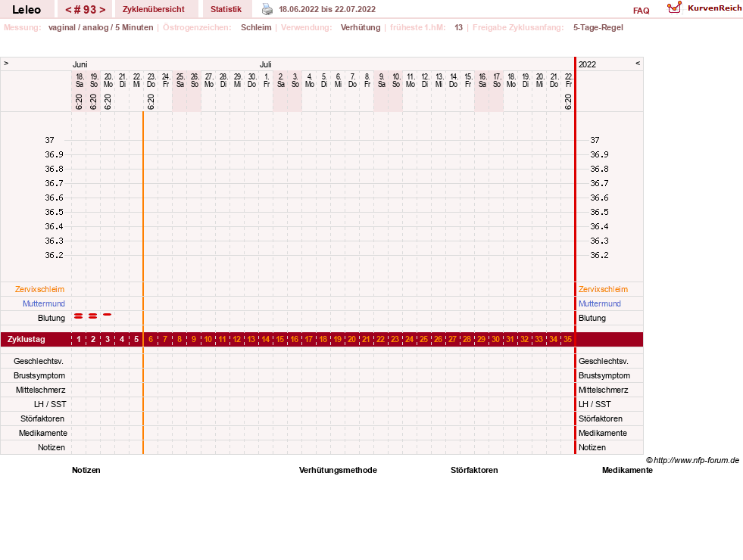Click the 6:20 time under 18. Sa
Viewport: 743px width, 560px height.
79,101
